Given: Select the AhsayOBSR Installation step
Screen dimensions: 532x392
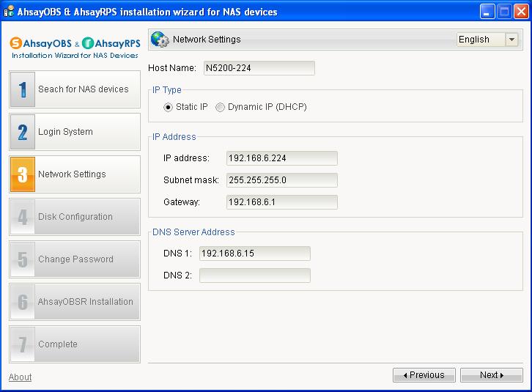Looking at the screenshot, I should (75, 302).
